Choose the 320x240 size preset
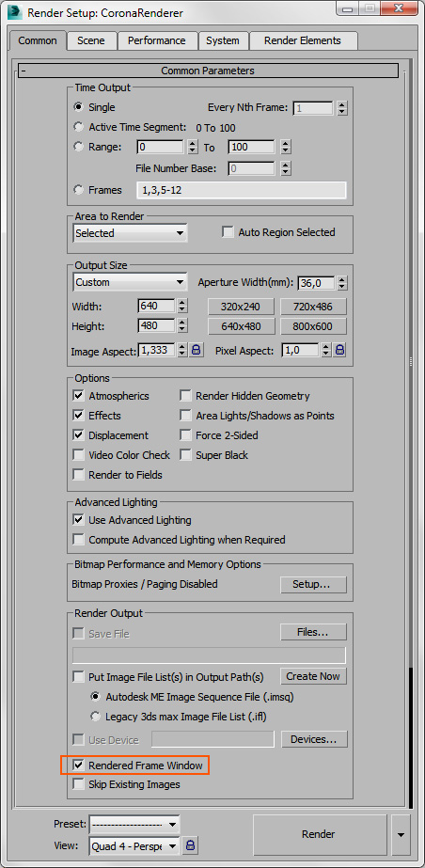The width and height of the screenshot is (425, 868). pos(242,307)
